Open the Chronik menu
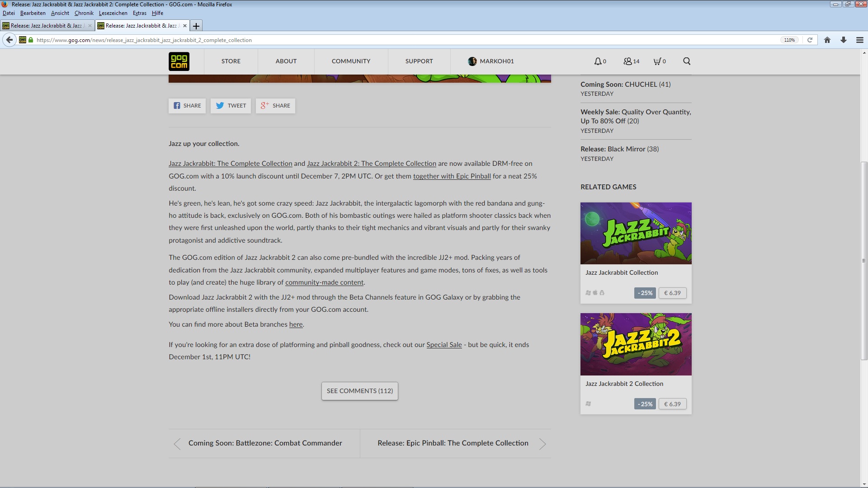This screenshot has height=488, width=868. (x=84, y=13)
